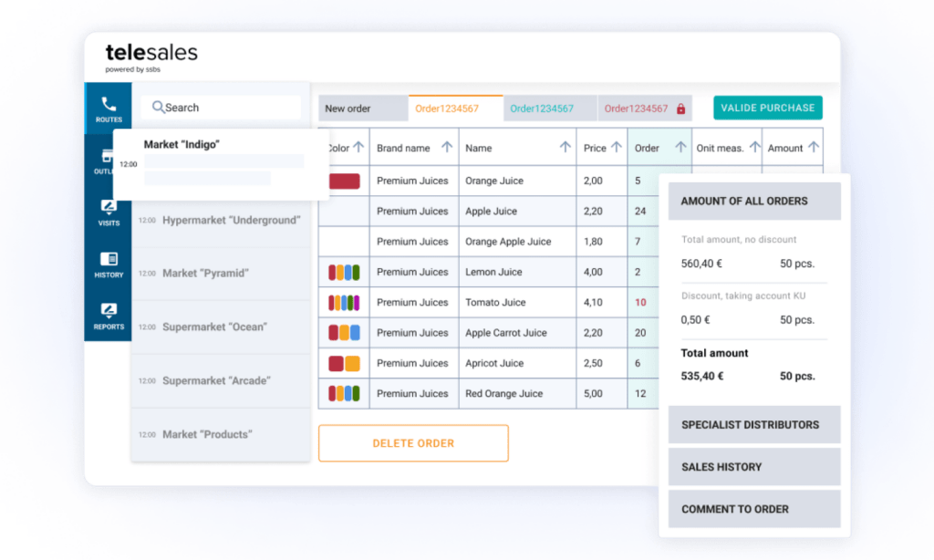Sort the Order column arrow
The image size is (934, 560).
(679, 148)
